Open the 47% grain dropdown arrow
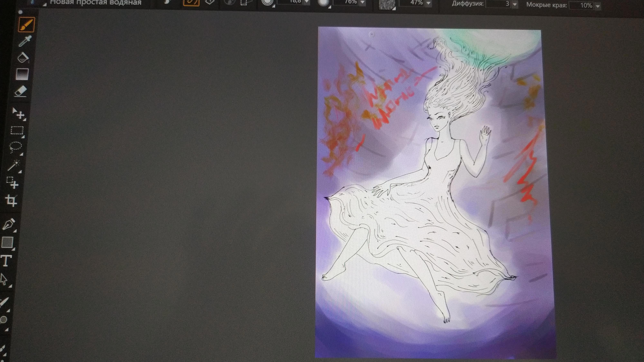Viewport: 644px width, 362px height. pos(428,3)
